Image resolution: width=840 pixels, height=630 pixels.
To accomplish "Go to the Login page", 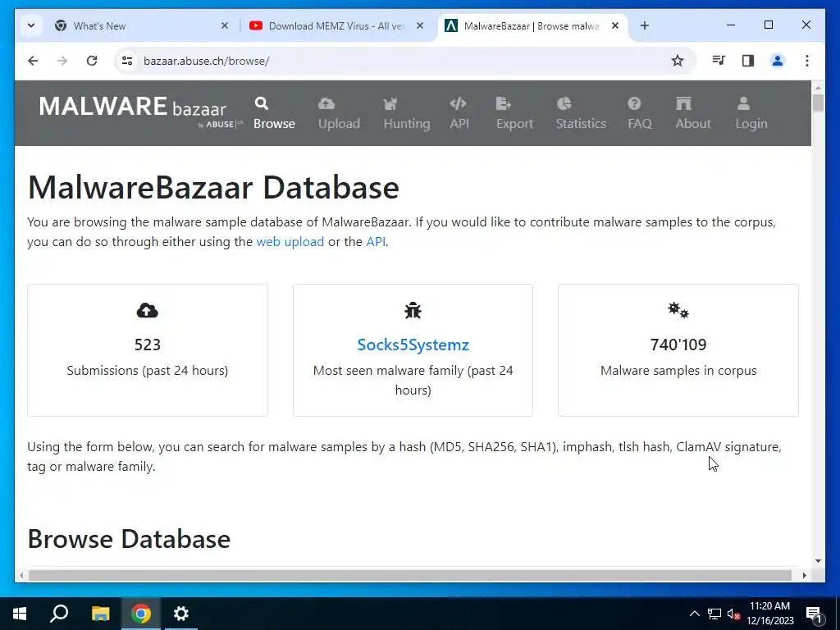I will 751,113.
